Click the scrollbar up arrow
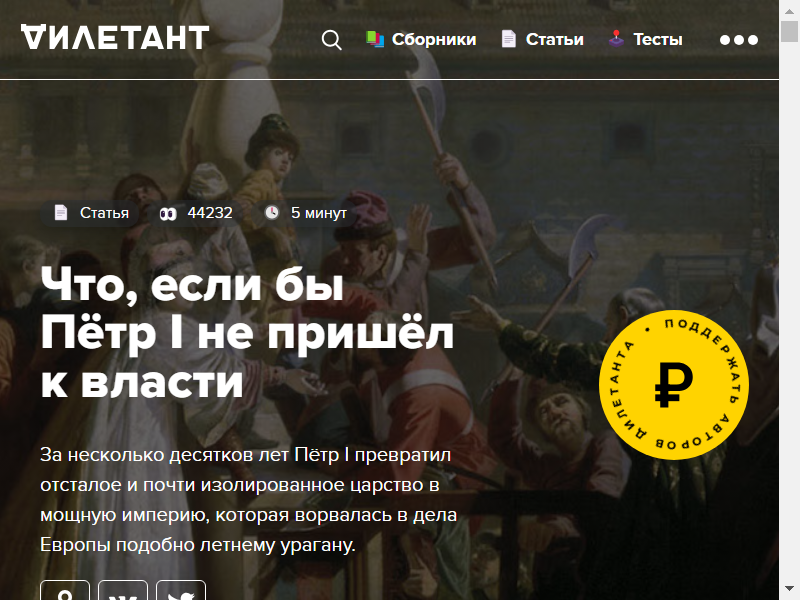This screenshot has height=600, width=800. coord(789,10)
